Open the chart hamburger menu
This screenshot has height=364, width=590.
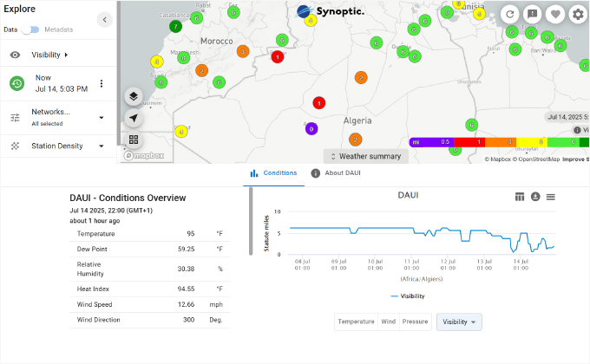[551, 197]
